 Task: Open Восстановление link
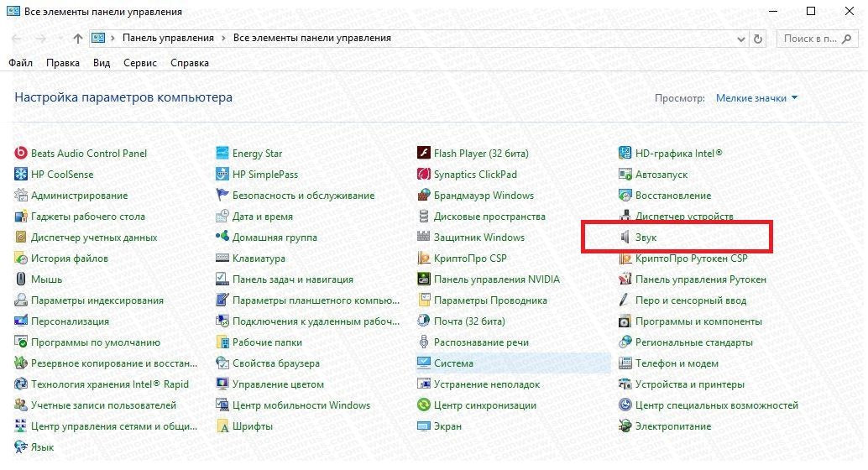pyautogui.click(x=673, y=196)
